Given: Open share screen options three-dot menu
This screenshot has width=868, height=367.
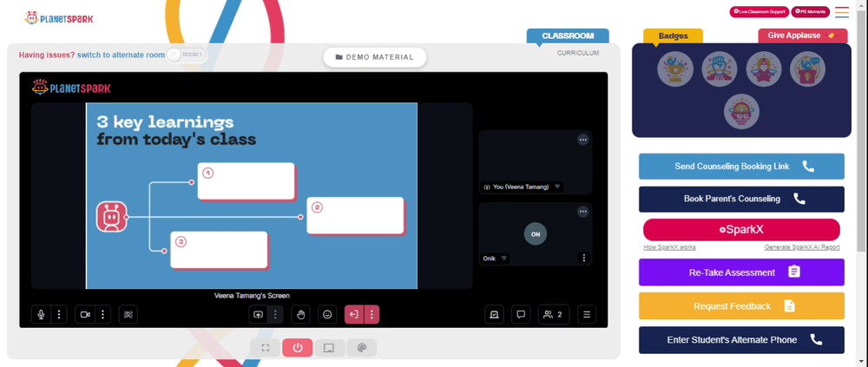Looking at the screenshot, I should click(275, 314).
